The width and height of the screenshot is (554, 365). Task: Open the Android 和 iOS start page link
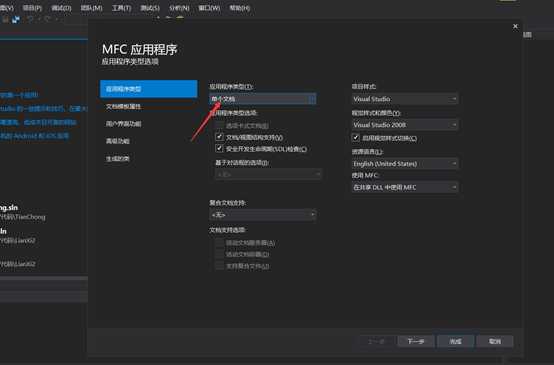(x=34, y=136)
